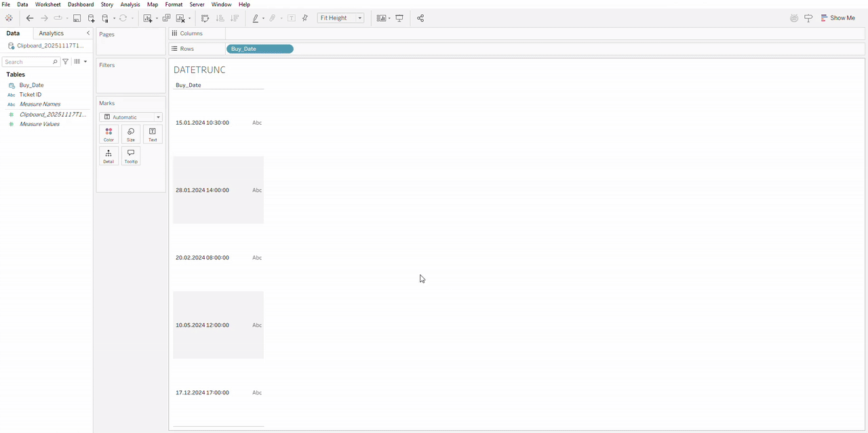Open the Size marks card

tap(130, 134)
